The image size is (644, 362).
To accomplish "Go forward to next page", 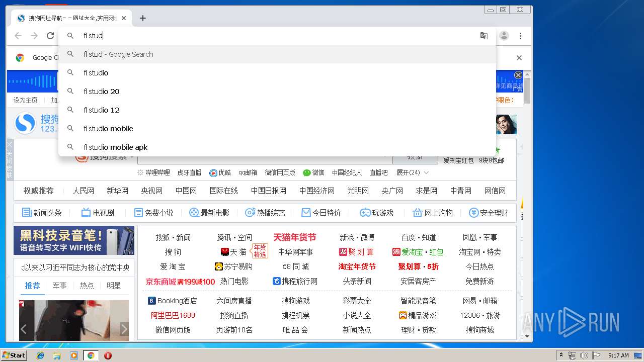I will [x=34, y=36].
